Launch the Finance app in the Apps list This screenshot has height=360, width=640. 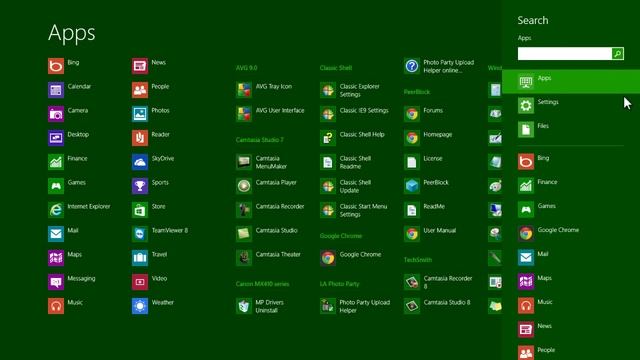pos(68,162)
